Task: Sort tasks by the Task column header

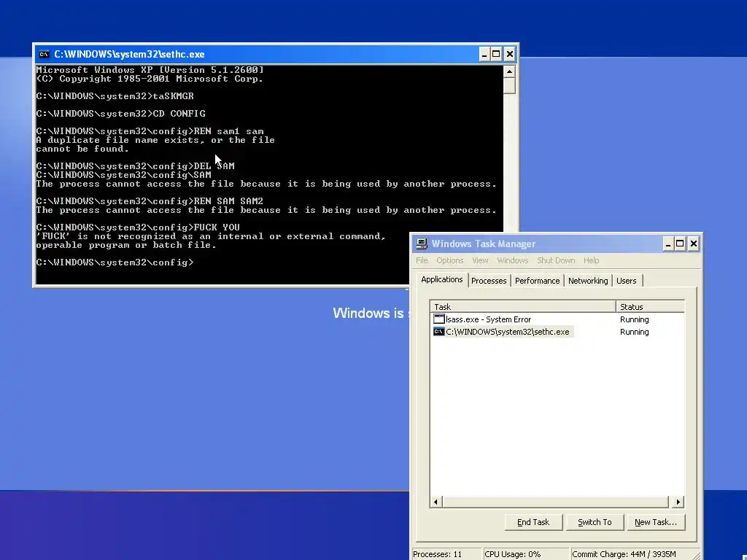Action: click(522, 307)
